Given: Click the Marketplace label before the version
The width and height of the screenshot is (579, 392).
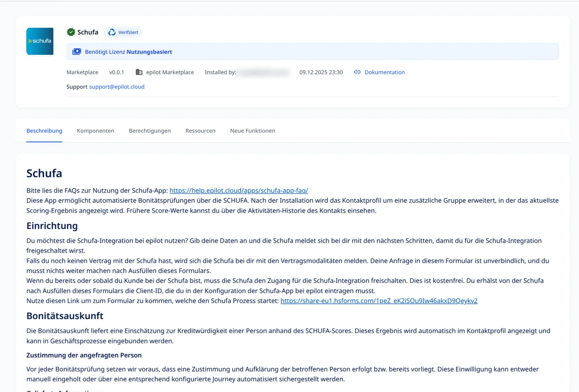Looking at the screenshot, I should coord(83,72).
